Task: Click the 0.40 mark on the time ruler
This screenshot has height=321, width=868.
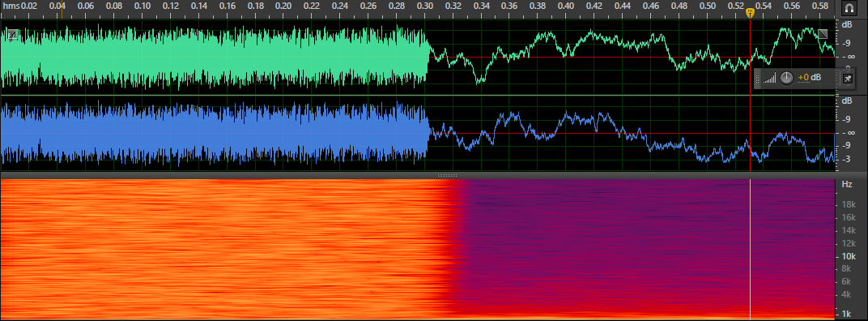Action: click(x=566, y=6)
